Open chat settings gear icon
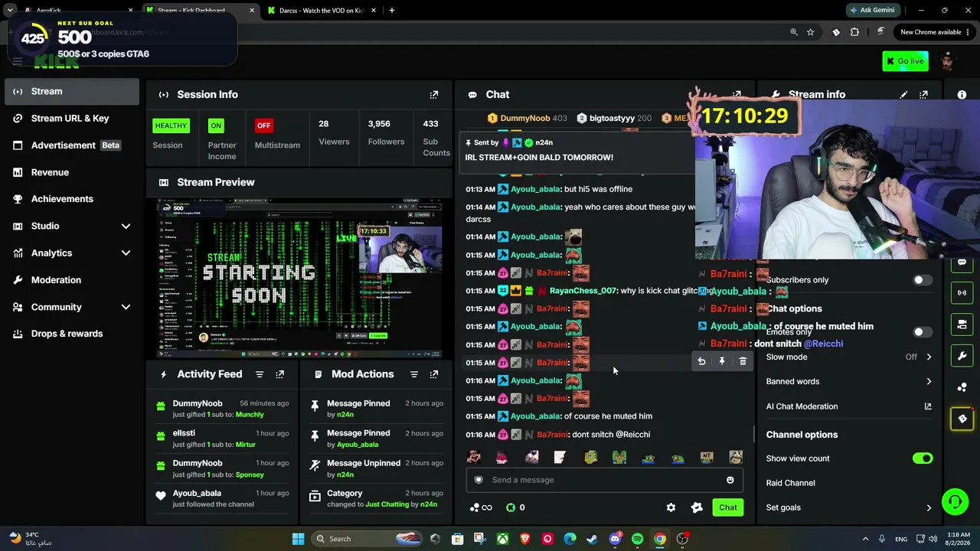The height and width of the screenshot is (551, 980). [x=671, y=507]
